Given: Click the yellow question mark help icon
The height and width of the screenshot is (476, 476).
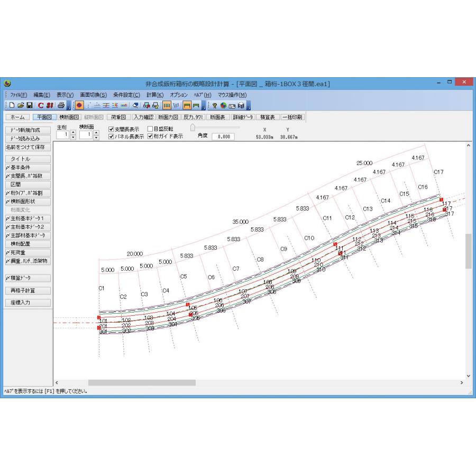Looking at the screenshot, I should point(214,105).
